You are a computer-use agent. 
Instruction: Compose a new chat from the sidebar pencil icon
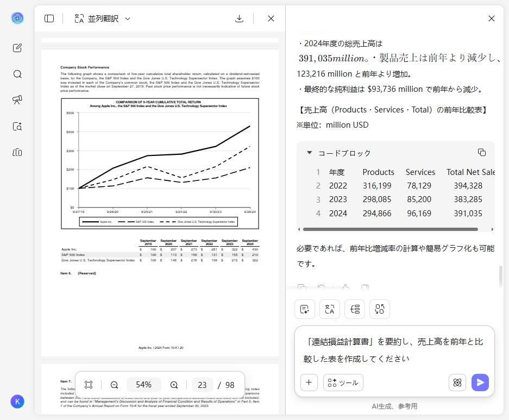(17, 48)
